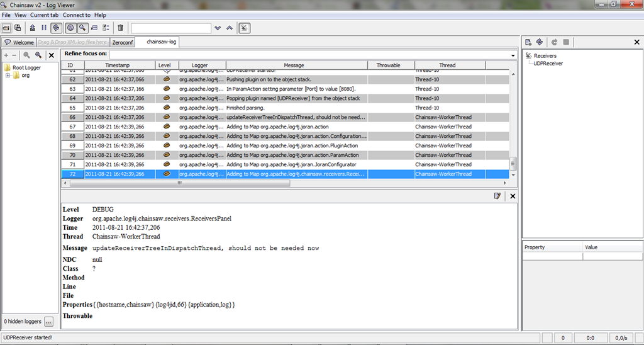
Task: Click the satellite dish icon beside Receivers tree node
Action: (x=528, y=55)
